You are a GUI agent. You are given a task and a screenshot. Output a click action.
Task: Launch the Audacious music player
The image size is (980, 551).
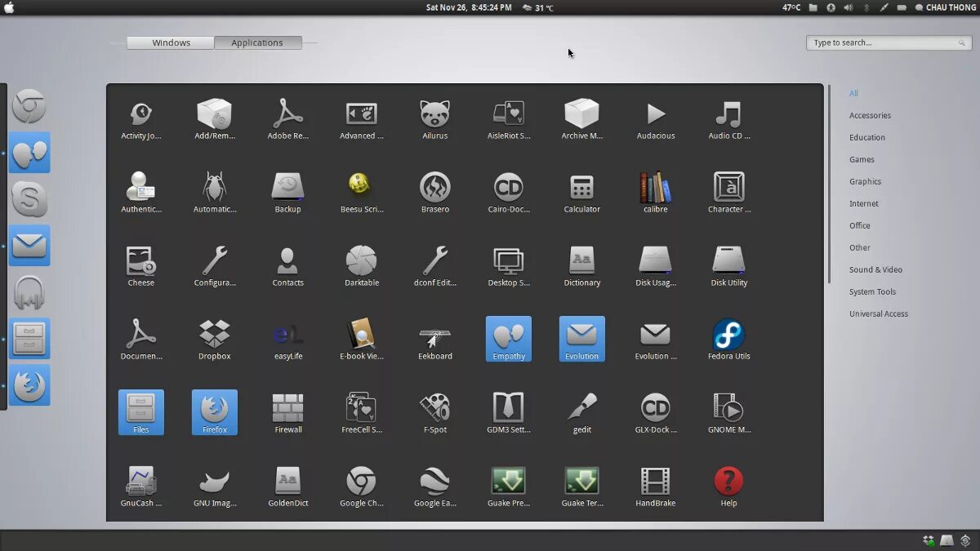click(656, 119)
